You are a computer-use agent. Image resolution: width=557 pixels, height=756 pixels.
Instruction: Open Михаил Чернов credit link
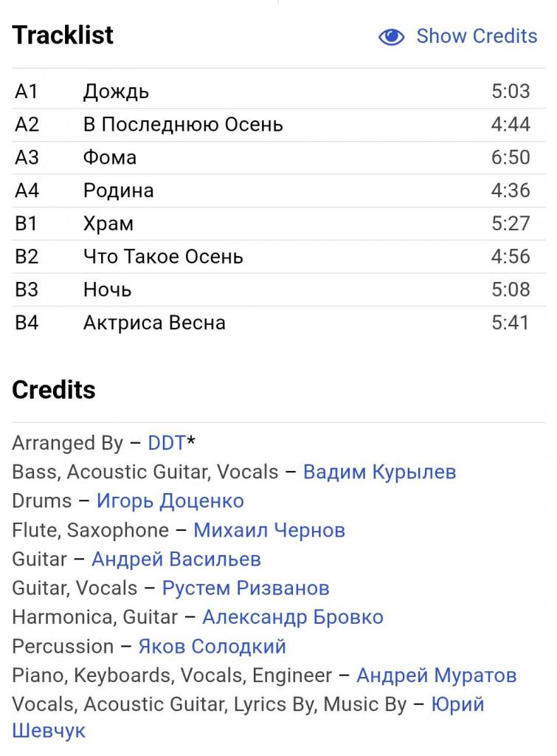click(x=269, y=530)
